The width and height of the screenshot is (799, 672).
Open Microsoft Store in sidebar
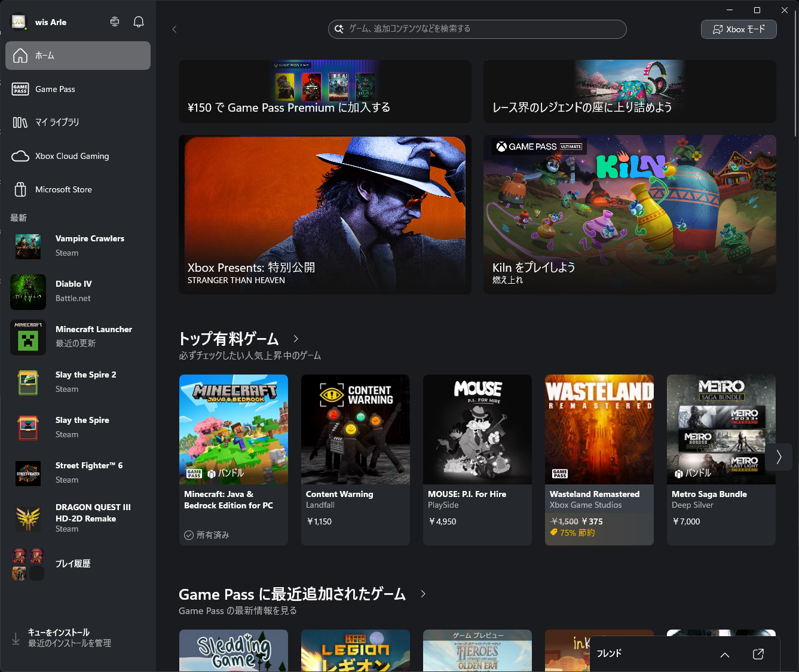[x=78, y=189]
